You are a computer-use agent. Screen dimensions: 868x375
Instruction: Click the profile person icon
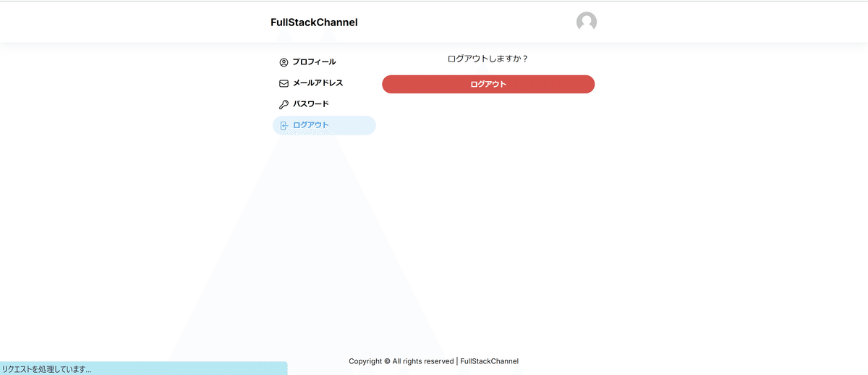click(x=284, y=62)
